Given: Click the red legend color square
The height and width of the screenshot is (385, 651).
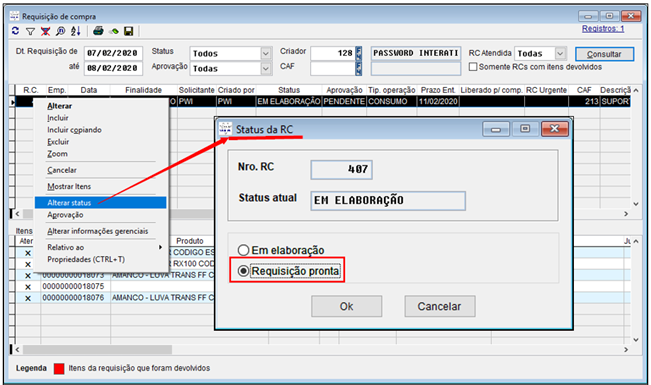Looking at the screenshot, I should tap(59, 369).
